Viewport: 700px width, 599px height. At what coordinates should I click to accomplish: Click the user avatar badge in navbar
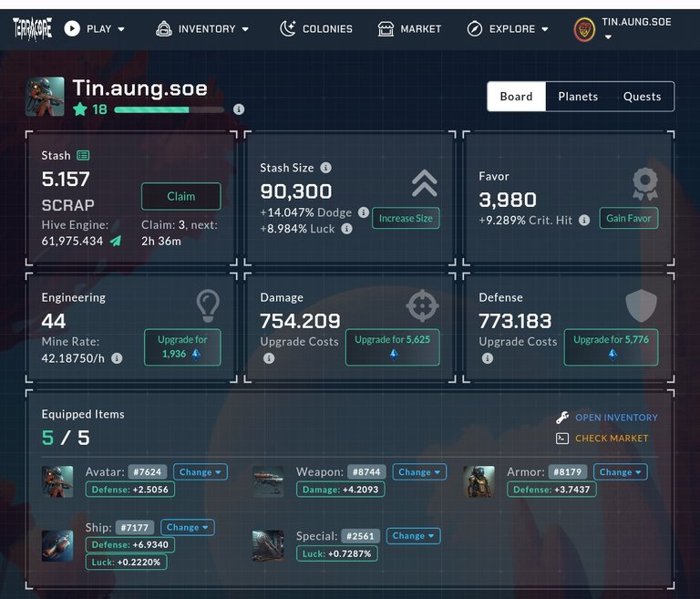pyautogui.click(x=584, y=30)
